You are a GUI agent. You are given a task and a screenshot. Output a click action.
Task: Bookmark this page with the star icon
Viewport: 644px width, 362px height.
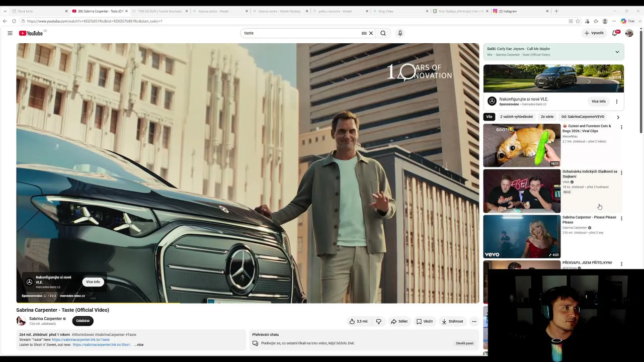tap(578, 21)
